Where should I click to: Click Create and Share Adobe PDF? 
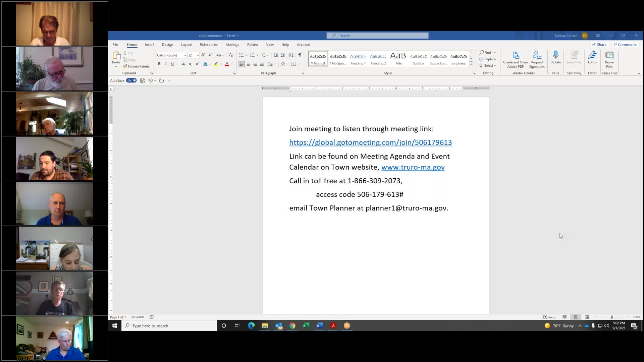coord(516,59)
